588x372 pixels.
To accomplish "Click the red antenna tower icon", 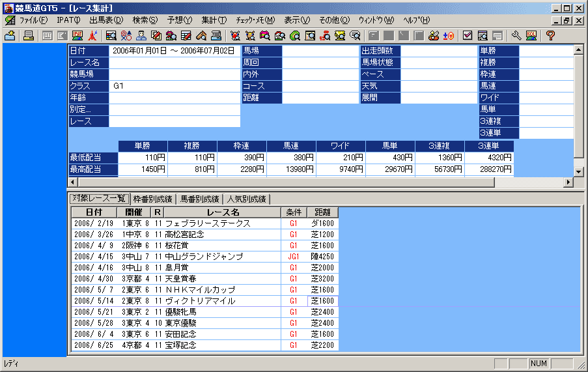I will pos(92,35).
